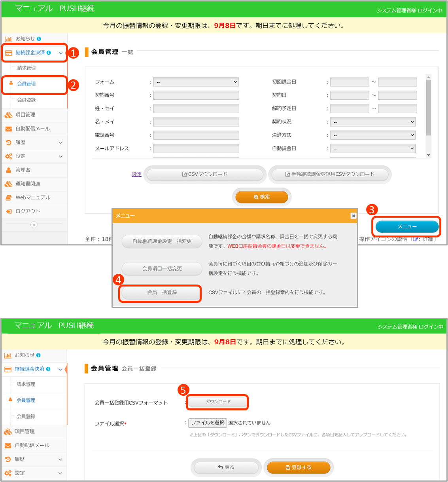This screenshot has height=482, width=448.
Task: Click the Webマニュアル book icon in sidebar
Action: pyautogui.click(x=8, y=197)
